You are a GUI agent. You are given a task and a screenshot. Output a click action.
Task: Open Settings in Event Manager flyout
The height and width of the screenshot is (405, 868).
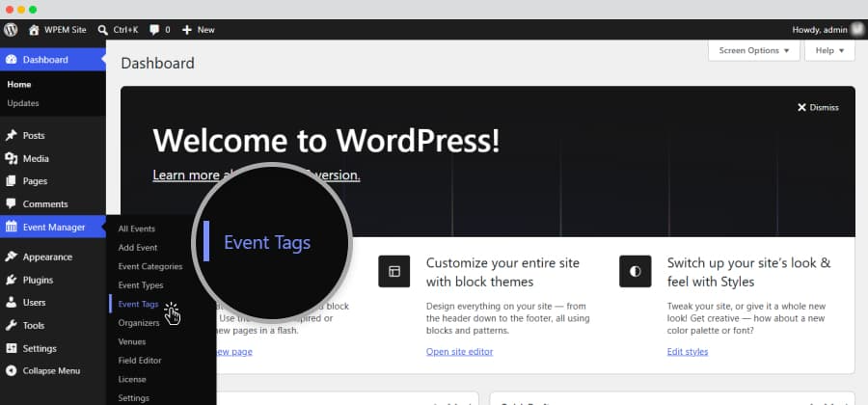(x=133, y=398)
